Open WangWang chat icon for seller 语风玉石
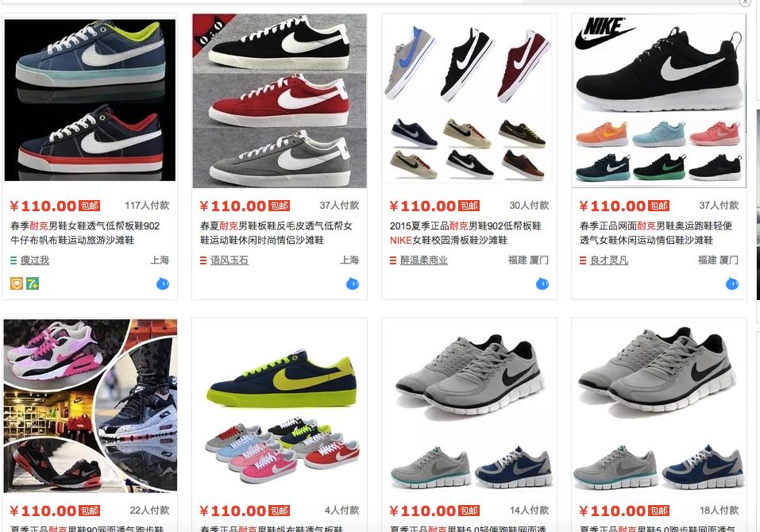760x532 pixels. [353, 283]
